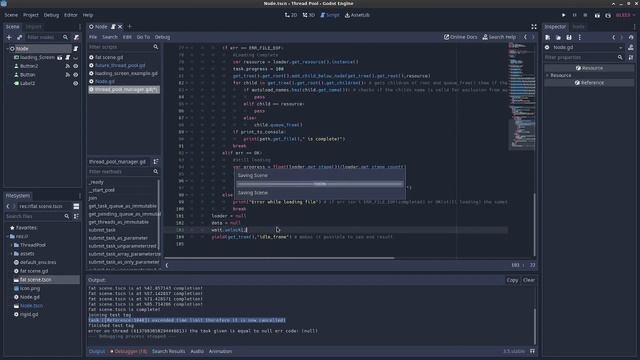Collapse the root Node tree arrow
This screenshot has height=360, width=640.
[7, 49]
